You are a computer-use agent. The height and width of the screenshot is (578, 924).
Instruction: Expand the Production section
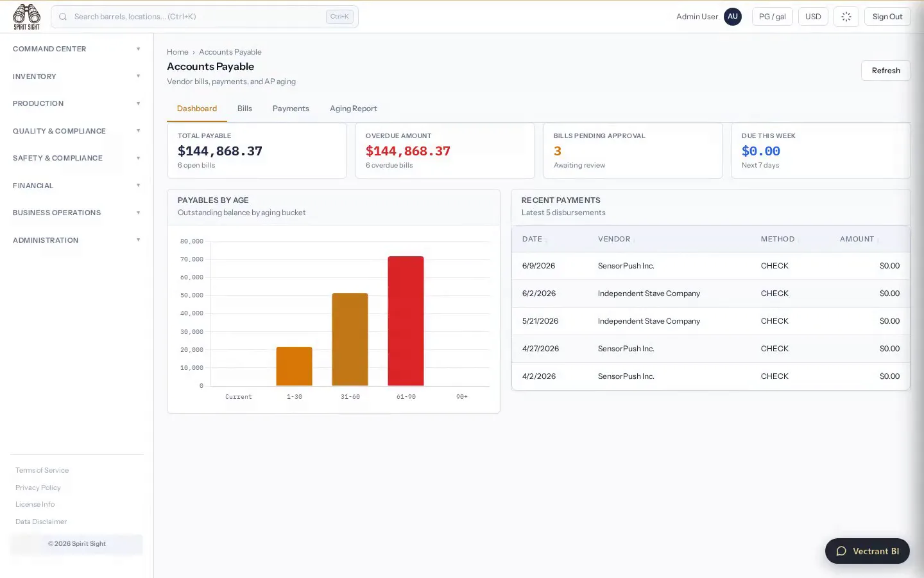pos(76,103)
